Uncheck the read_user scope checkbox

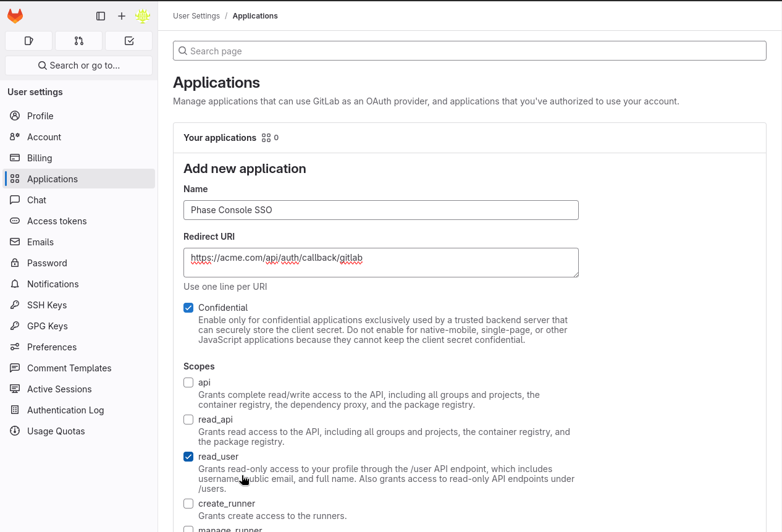tap(188, 457)
